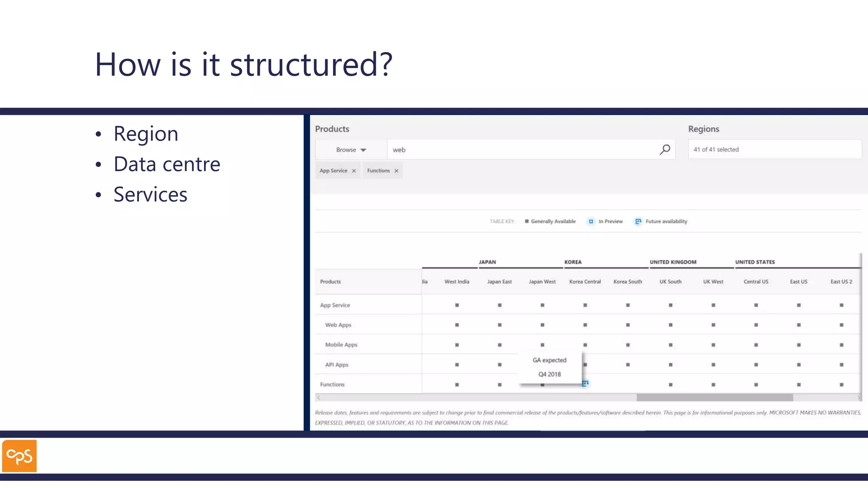The image size is (868, 488).
Task: Click the scroll left arrow on the table scrollbar
Action: click(x=319, y=397)
